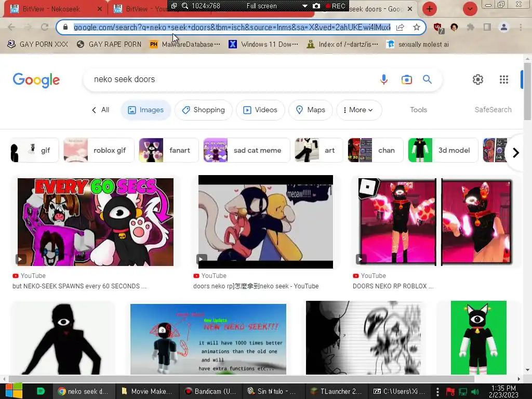Open the Google apps grid
532x399 pixels.
coord(504,79)
